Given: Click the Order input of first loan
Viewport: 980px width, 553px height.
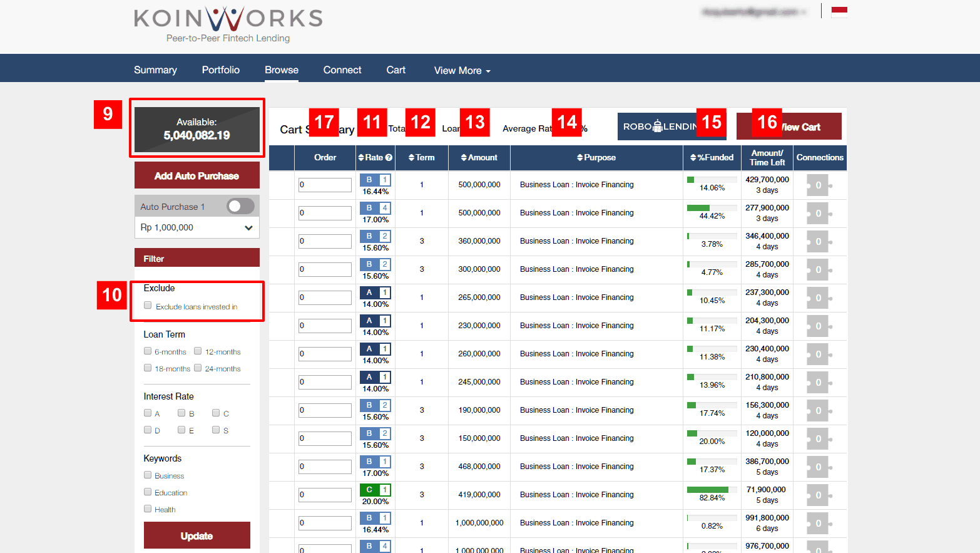Looking at the screenshot, I should [x=325, y=185].
